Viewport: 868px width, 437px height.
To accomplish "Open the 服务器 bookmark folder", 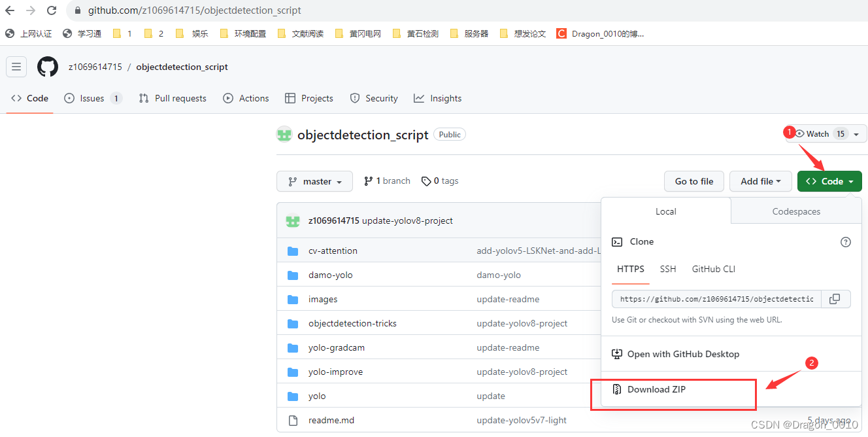I will point(469,33).
